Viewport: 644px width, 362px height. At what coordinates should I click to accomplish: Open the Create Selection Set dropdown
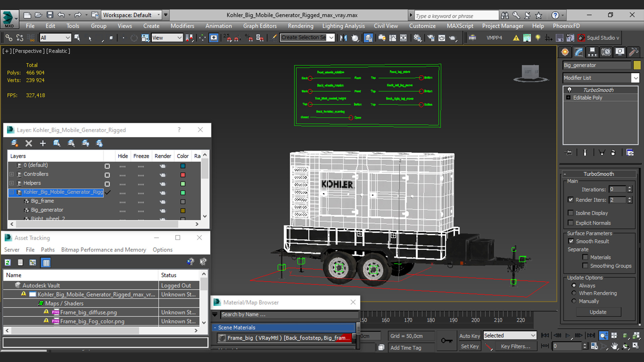click(331, 38)
